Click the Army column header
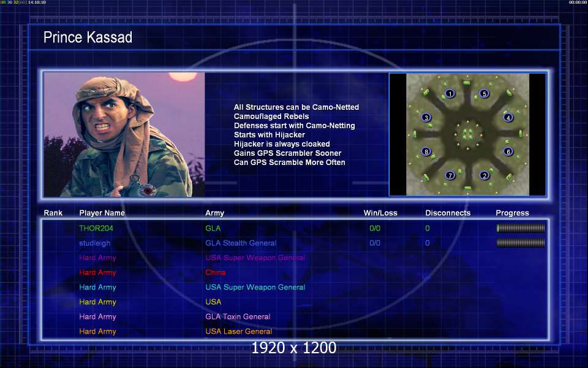588x368 pixels. [214, 213]
